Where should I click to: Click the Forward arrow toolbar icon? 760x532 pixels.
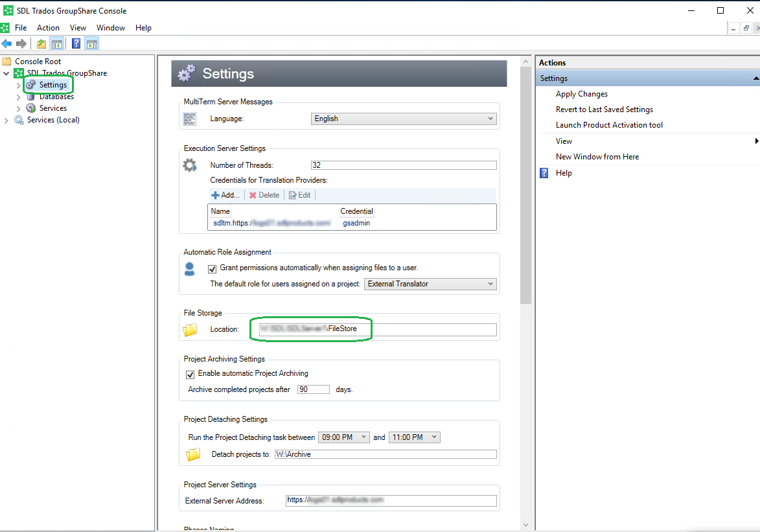click(21, 44)
